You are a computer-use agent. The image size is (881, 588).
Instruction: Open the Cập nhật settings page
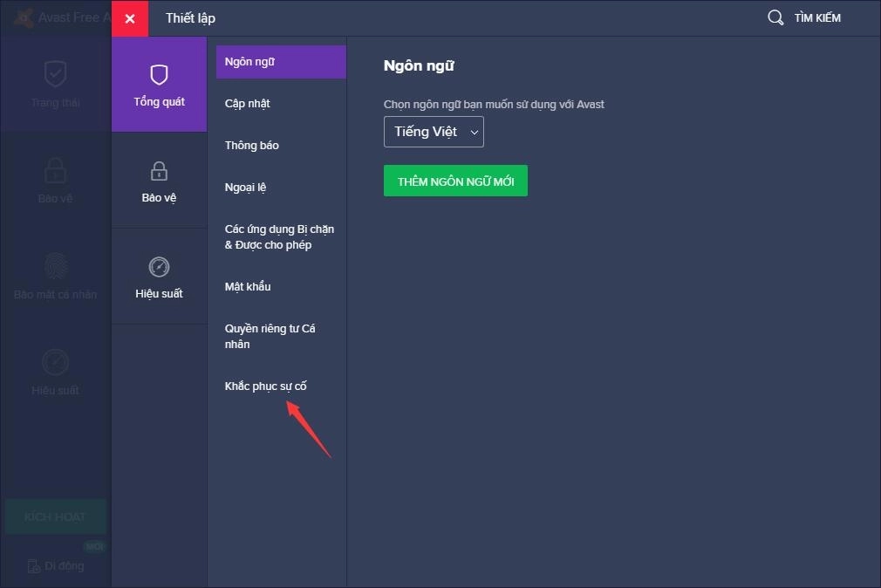[x=248, y=104]
